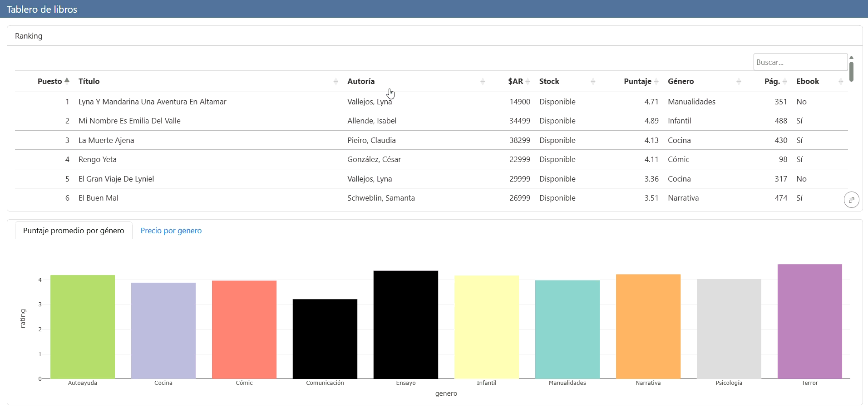Image resolution: width=868 pixels, height=413 pixels.
Task: Select row for Mi Nombre Es Emilia Del Valle
Action: (129, 121)
